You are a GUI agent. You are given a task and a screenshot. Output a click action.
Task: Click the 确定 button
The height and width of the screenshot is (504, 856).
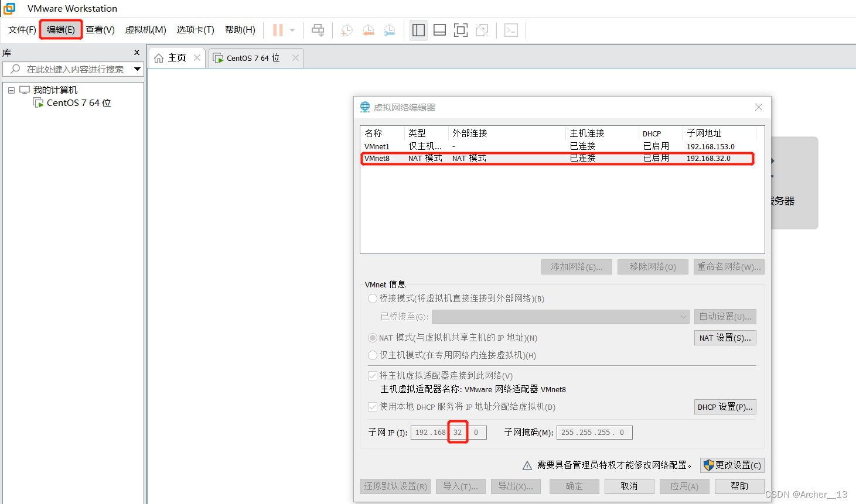[x=574, y=486]
